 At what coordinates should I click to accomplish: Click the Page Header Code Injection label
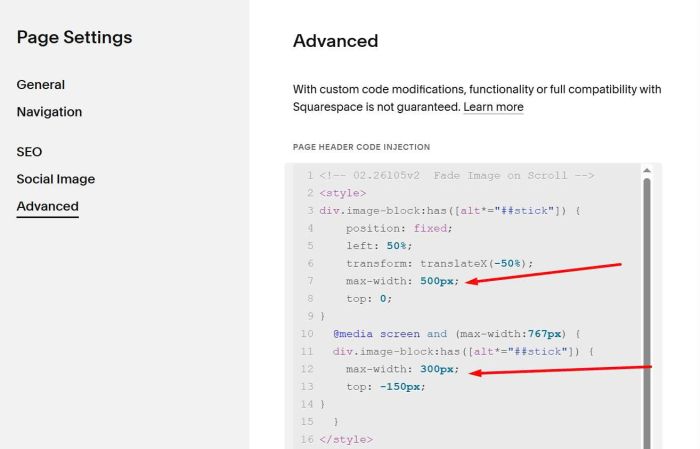361,147
